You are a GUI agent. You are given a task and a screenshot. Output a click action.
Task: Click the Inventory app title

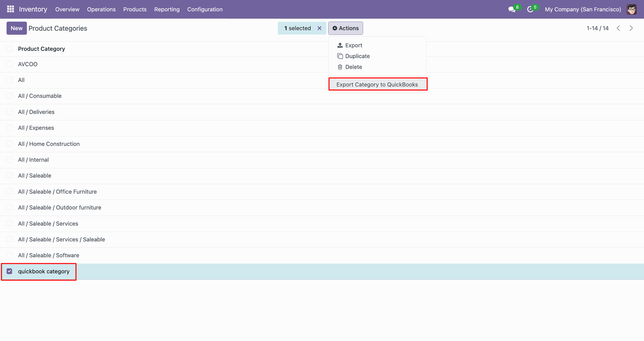pyautogui.click(x=33, y=9)
